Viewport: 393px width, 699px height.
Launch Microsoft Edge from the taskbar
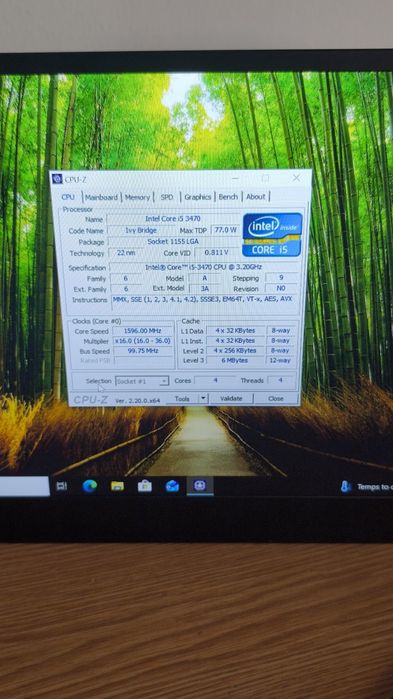pos(90,486)
